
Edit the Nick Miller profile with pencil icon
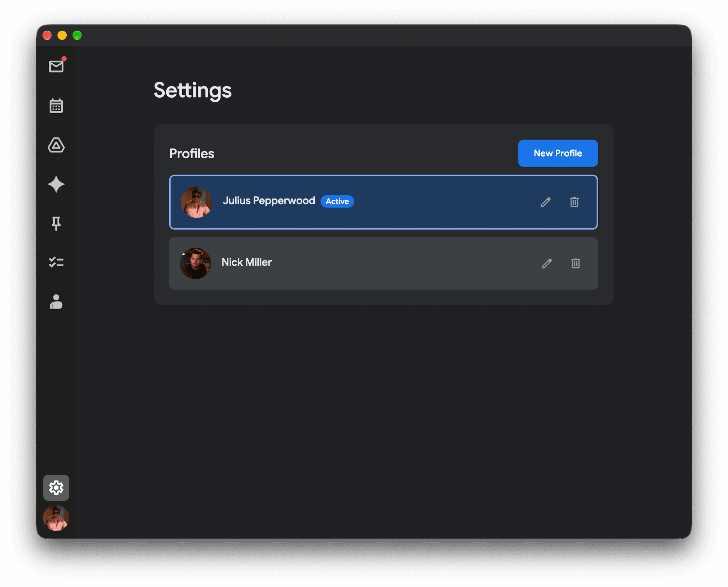pyautogui.click(x=547, y=263)
